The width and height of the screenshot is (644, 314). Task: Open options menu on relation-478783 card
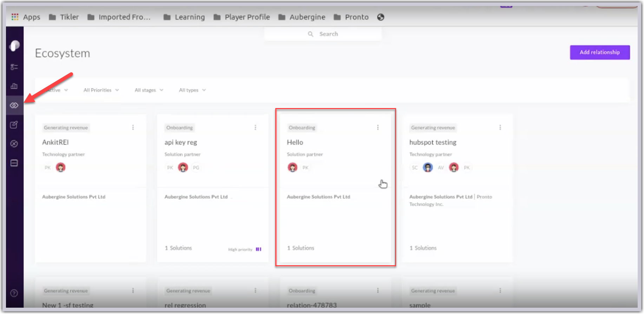(x=378, y=290)
